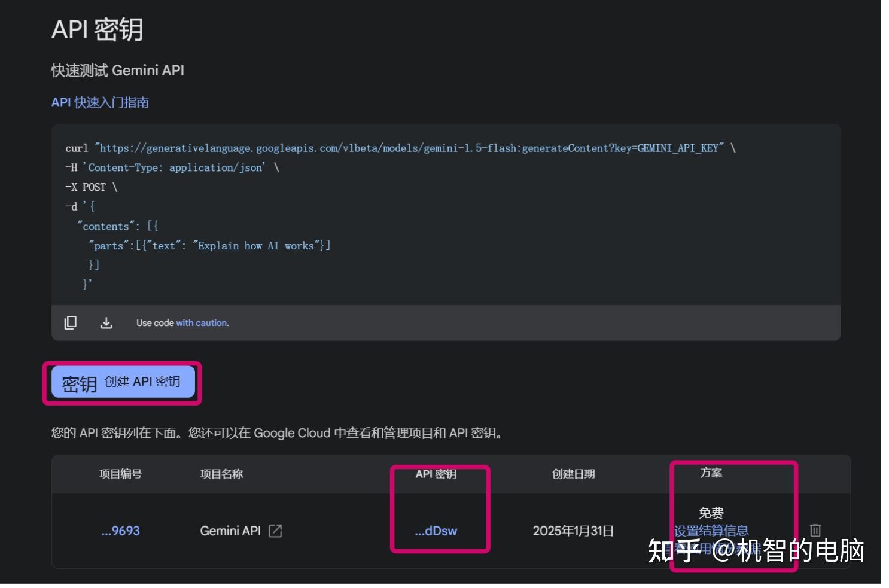Click the -X POST code line
The width and height of the screenshot is (889, 588).
92,187
